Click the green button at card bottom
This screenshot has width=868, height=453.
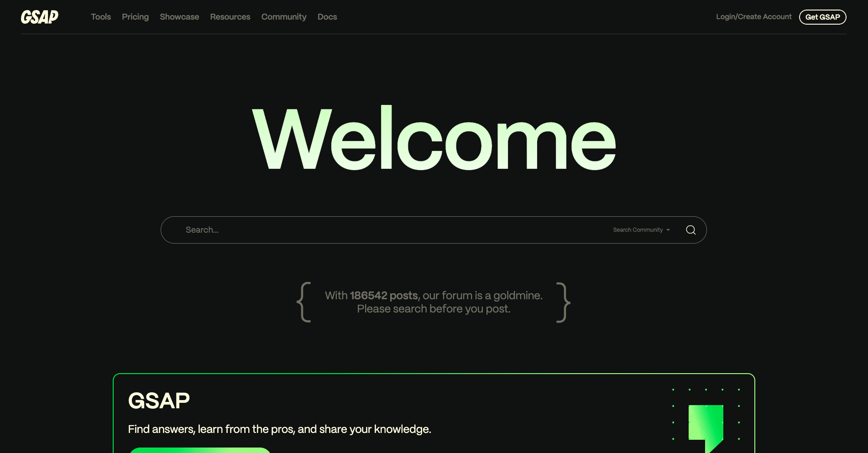pyautogui.click(x=200, y=450)
